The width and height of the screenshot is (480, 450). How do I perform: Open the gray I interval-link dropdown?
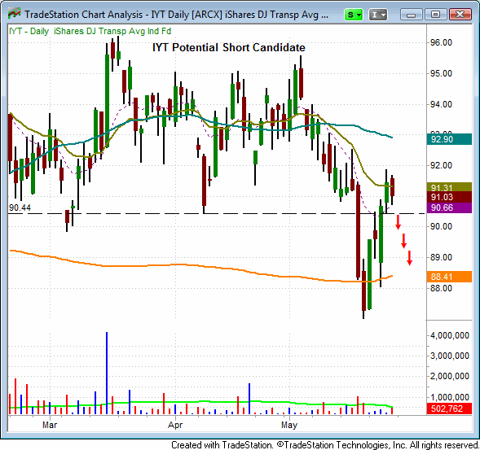point(378,15)
